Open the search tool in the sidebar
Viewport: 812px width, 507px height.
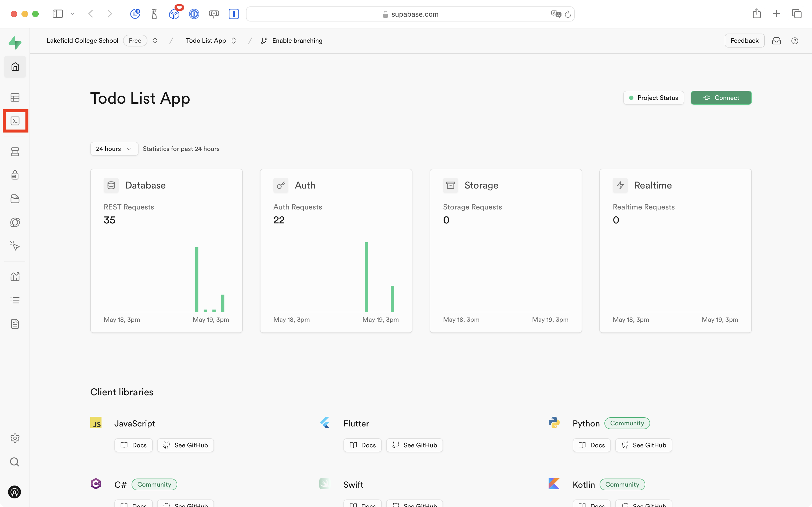15,462
